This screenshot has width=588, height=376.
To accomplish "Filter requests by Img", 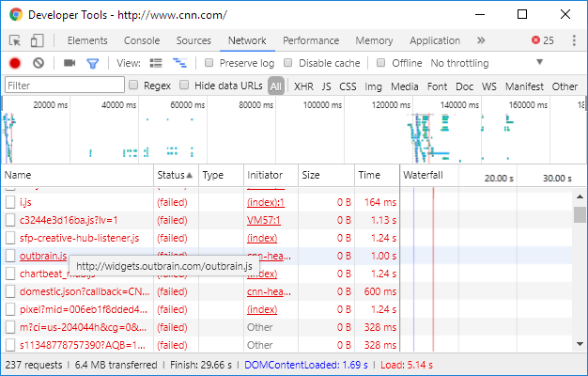I will click(373, 86).
